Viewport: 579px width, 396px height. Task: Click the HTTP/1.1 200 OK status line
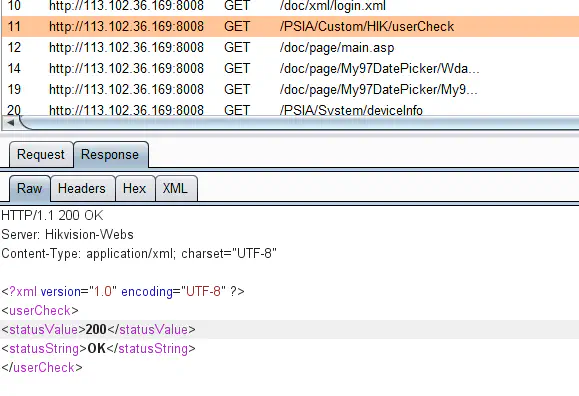click(52, 215)
